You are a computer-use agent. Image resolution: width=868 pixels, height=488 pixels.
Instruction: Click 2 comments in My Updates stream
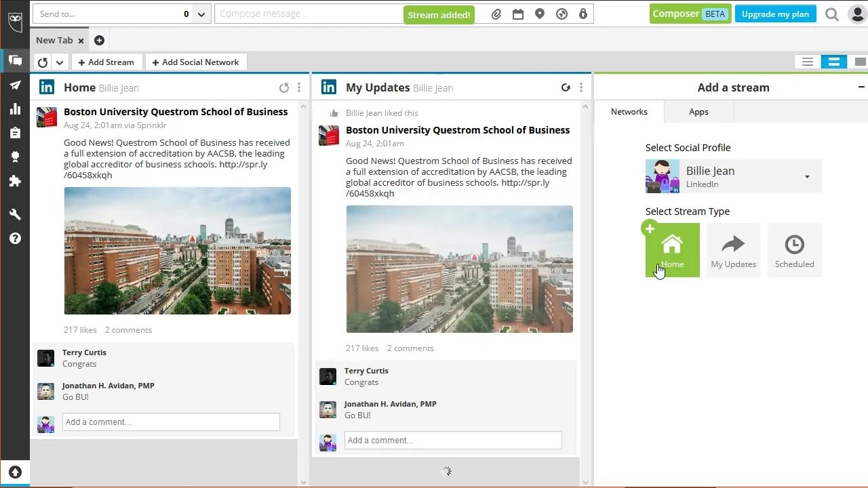pyautogui.click(x=410, y=348)
